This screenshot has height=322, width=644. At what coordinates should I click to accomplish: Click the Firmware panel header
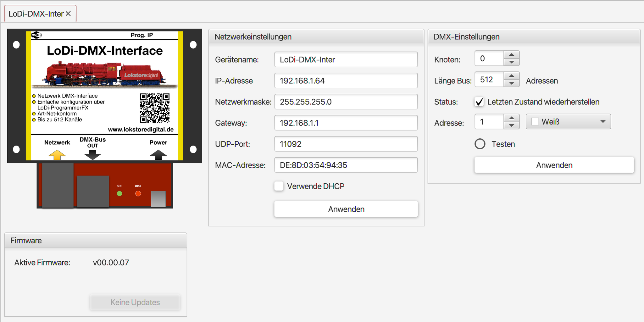coord(96,241)
